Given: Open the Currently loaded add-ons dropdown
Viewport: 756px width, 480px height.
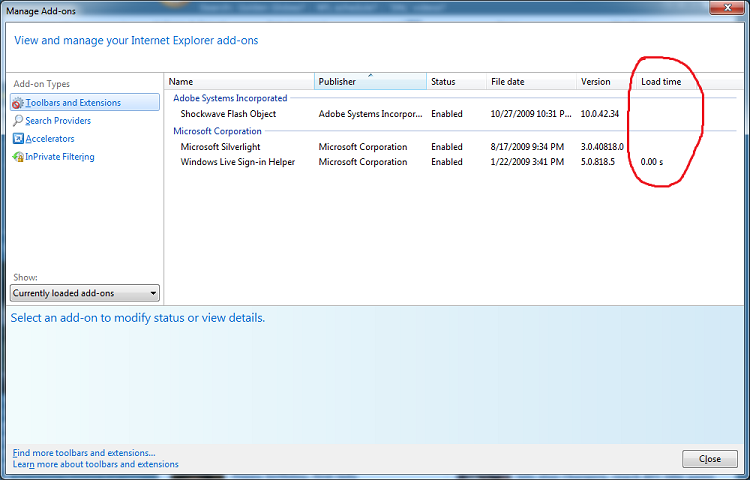Looking at the screenshot, I should [85, 293].
